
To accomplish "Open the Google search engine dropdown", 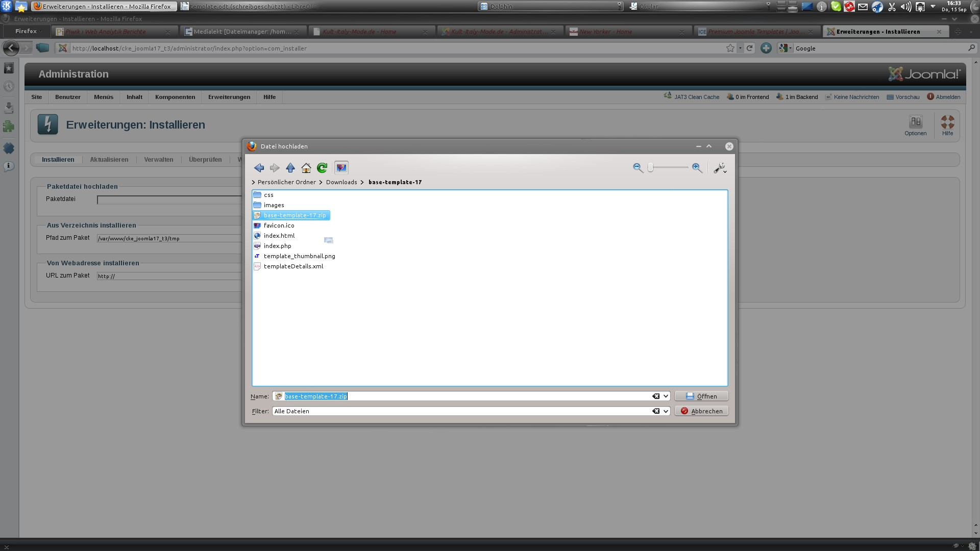I will (x=786, y=48).
